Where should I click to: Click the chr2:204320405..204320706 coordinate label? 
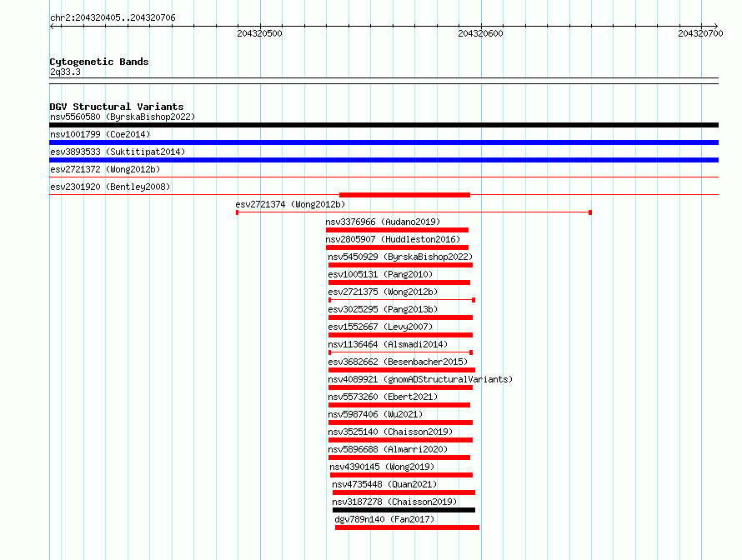point(113,17)
